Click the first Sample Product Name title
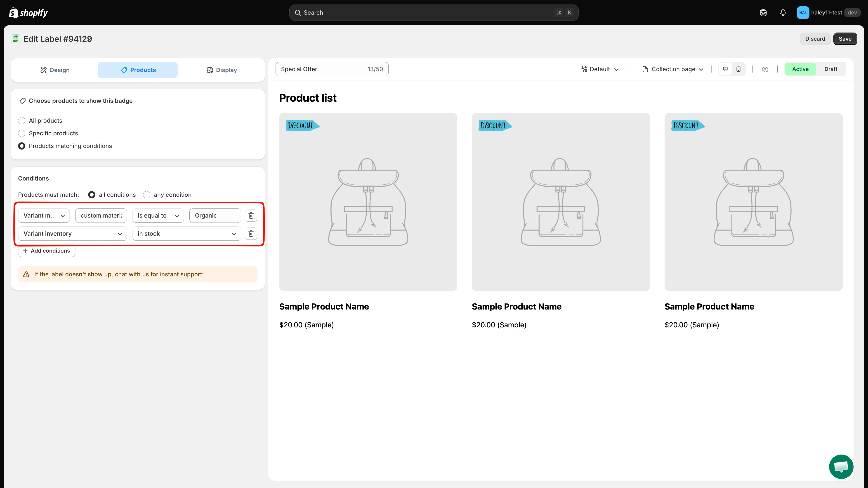This screenshot has height=488, width=868. (x=324, y=307)
